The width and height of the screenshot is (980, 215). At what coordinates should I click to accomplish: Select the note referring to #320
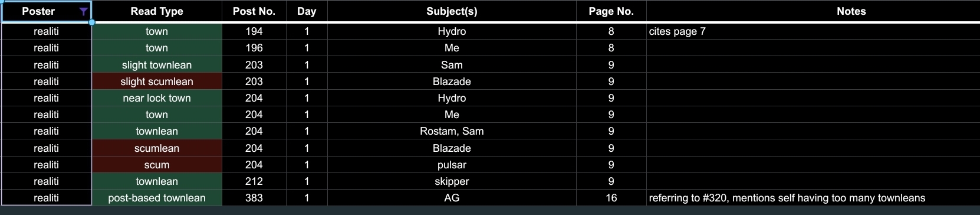tap(813, 198)
